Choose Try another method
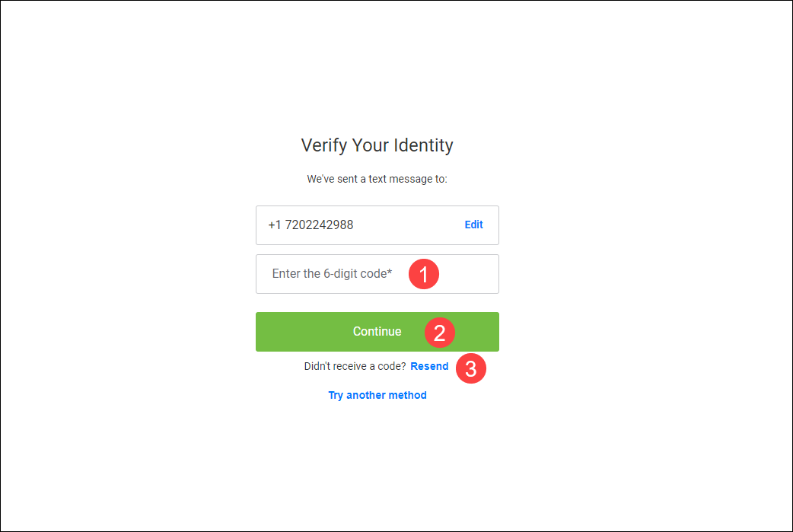 (377, 395)
